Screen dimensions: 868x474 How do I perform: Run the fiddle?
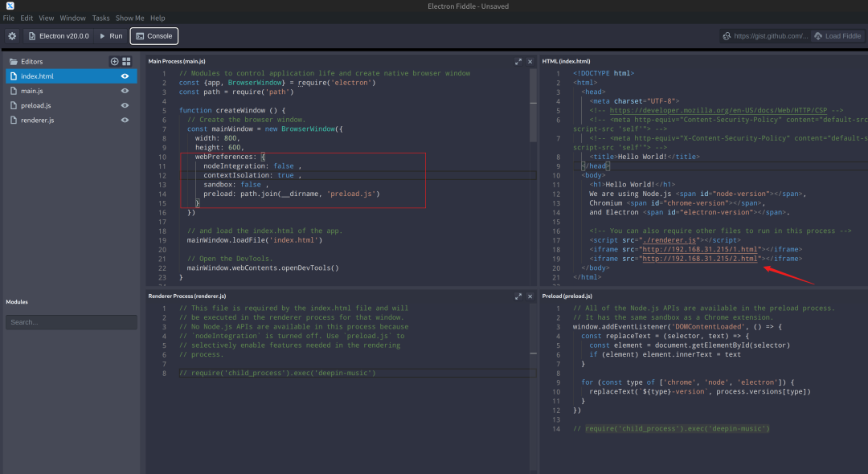pyautogui.click(x=111, y=36)
